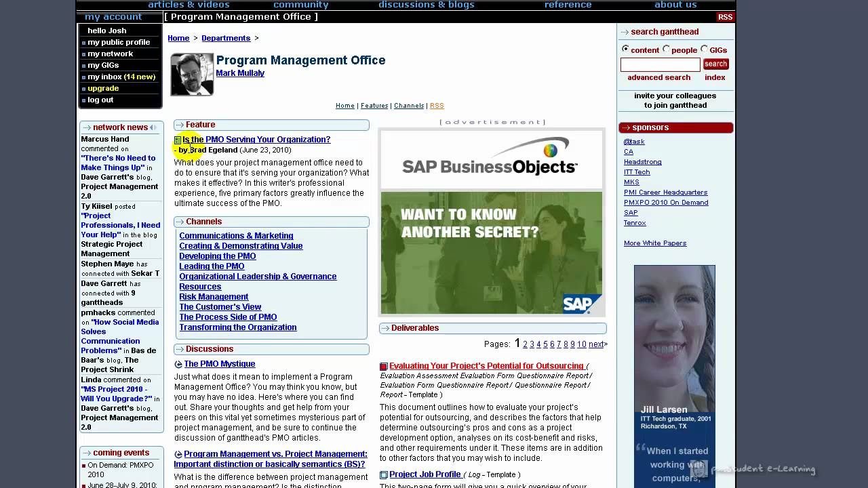Open Creating & Demonstrating Value channel
The height and width of the screenshot is (488, 868).
[241, 246]
